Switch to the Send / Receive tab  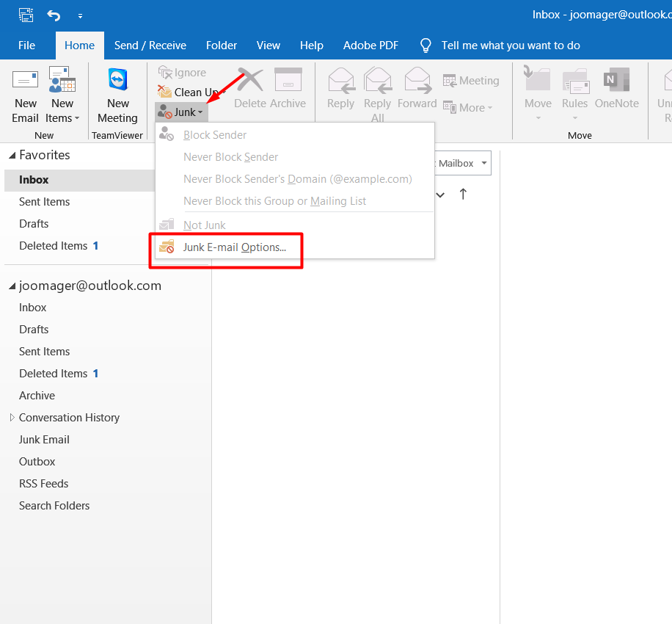[x=150, y=46]
